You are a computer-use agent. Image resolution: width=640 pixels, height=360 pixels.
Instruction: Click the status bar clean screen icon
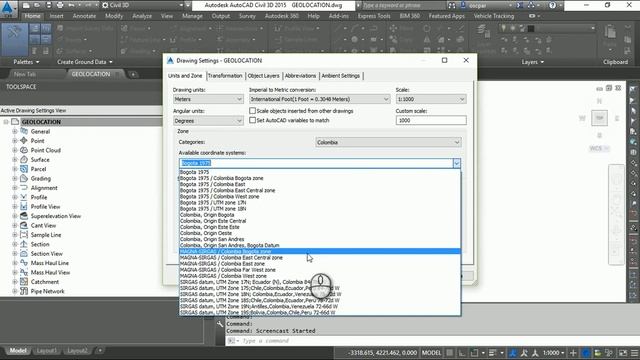pos(623,353)
